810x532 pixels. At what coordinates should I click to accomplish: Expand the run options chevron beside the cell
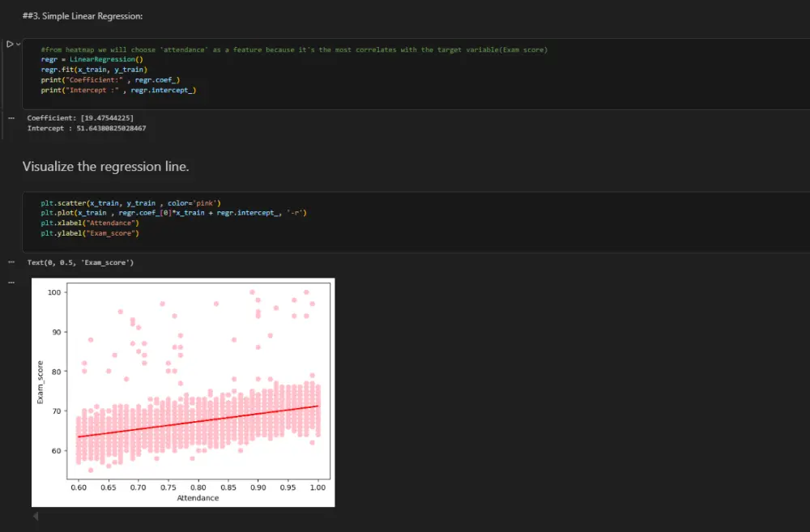pyautogui.click(x=18, y=44)
